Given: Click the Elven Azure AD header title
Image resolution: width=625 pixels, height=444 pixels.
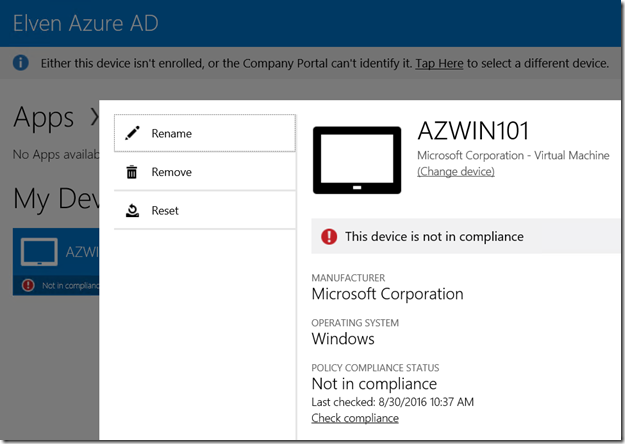Looking at the screenshot, I should (x=86, y=23).
